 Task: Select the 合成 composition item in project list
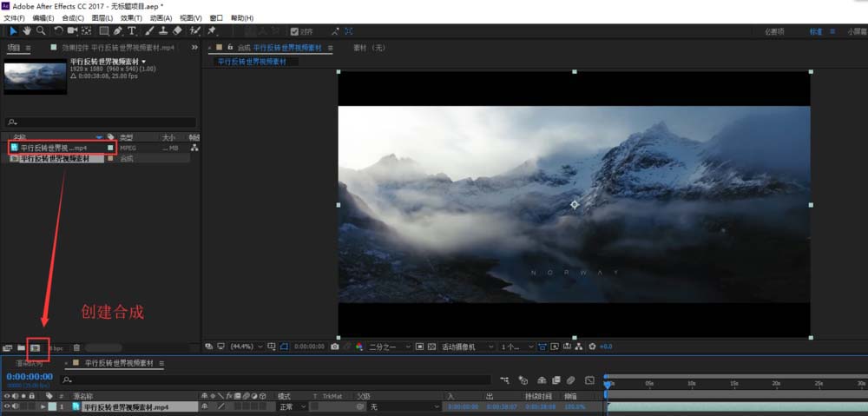[x=56, y=158]
